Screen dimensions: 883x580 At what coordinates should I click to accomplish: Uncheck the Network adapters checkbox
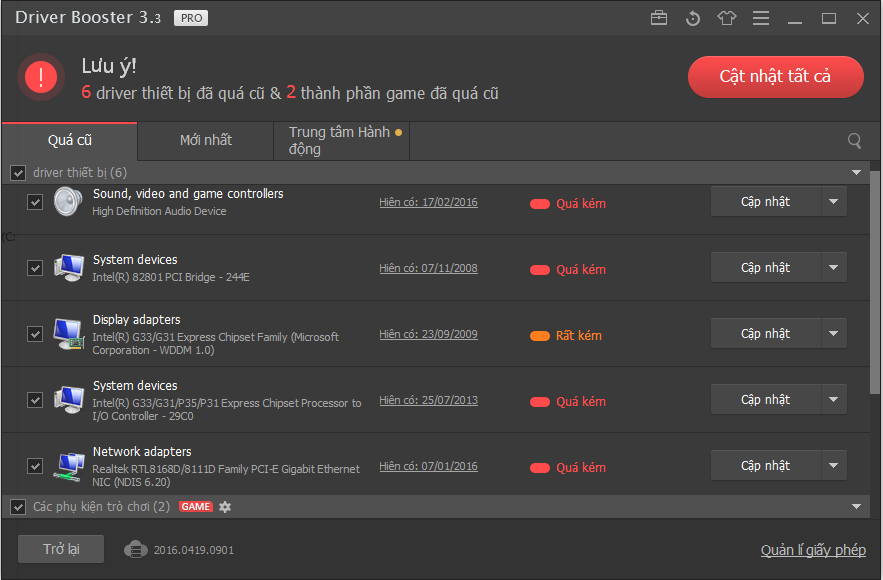(x=35, y=466)
